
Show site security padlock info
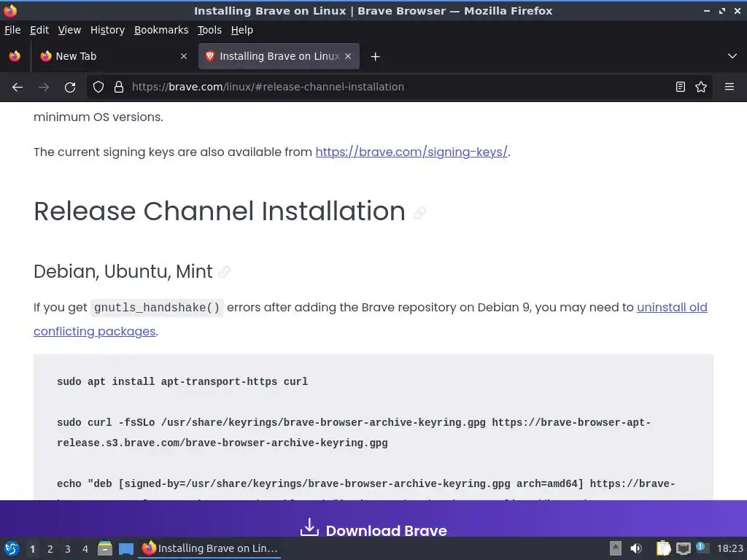119,87
